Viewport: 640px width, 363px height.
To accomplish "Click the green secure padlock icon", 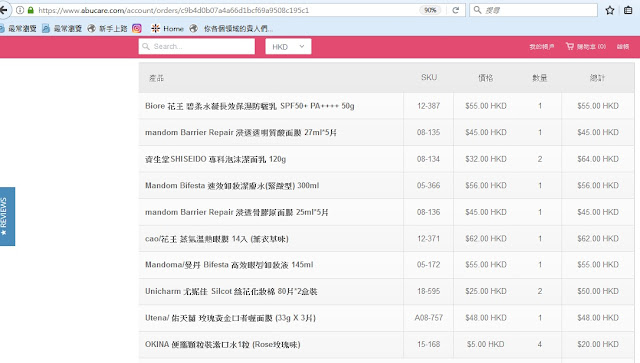I will [x=31, y=10].
